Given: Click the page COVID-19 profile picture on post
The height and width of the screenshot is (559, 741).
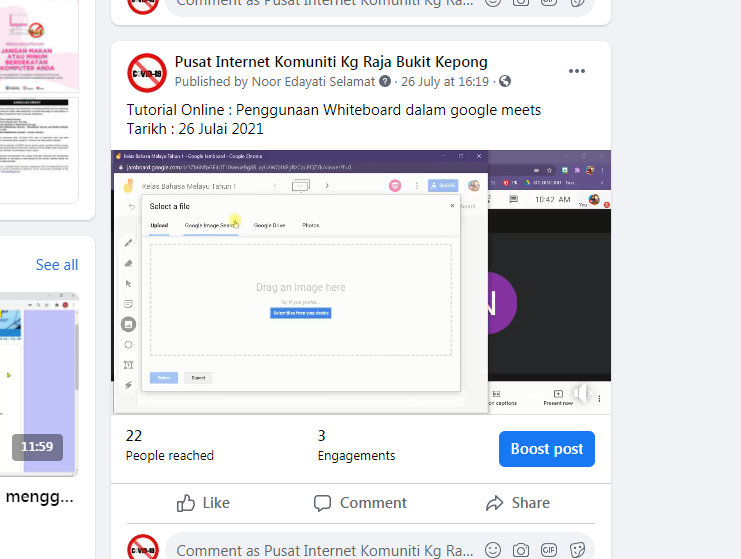Looking at the screenshot, I should 147,72.
